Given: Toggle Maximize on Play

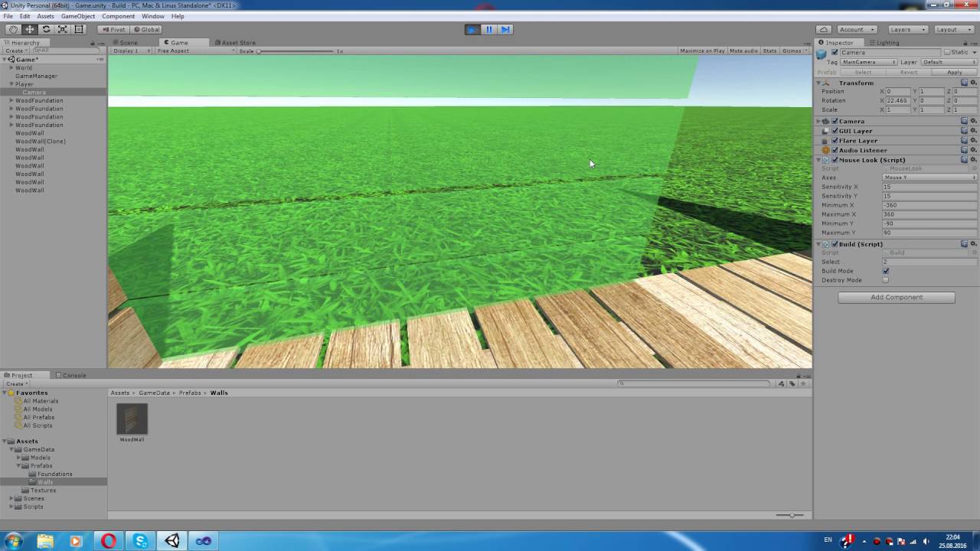Looking at the screenshot, I should (x=702, y=51).
